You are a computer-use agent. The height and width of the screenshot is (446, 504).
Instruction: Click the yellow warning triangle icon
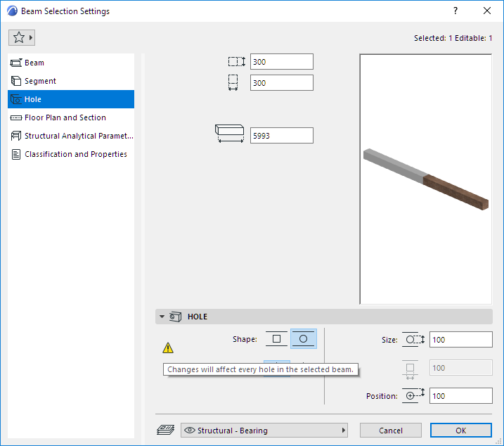(x=168, y=348)
